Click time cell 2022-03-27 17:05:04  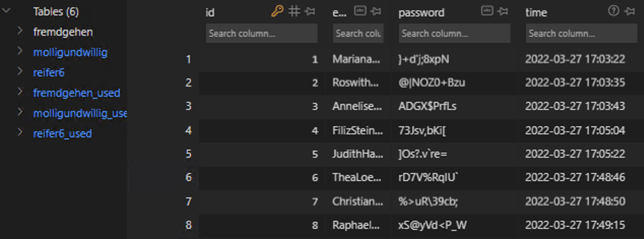coord(581,131)
